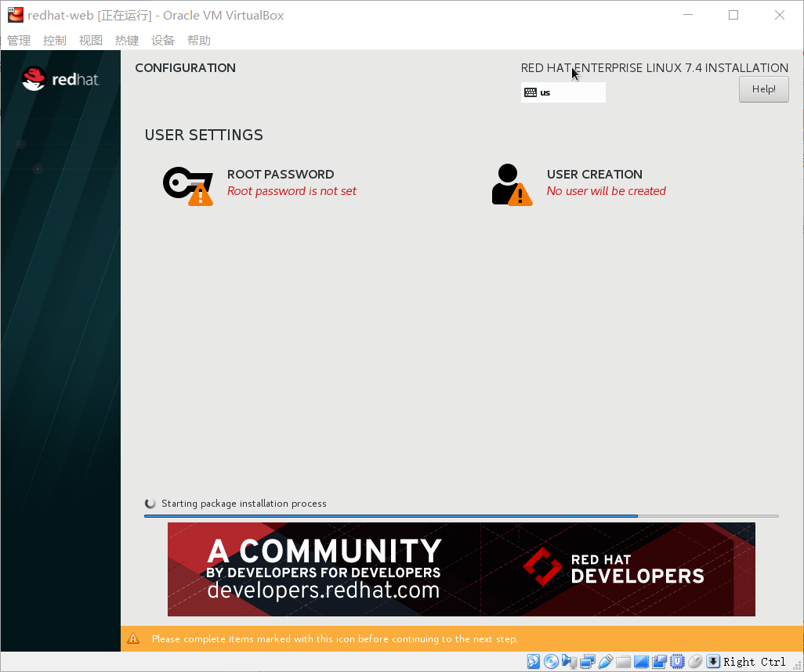Click the 'Please complete items marked' warning message
Viewport: 804px width, 672px height.
335,638
